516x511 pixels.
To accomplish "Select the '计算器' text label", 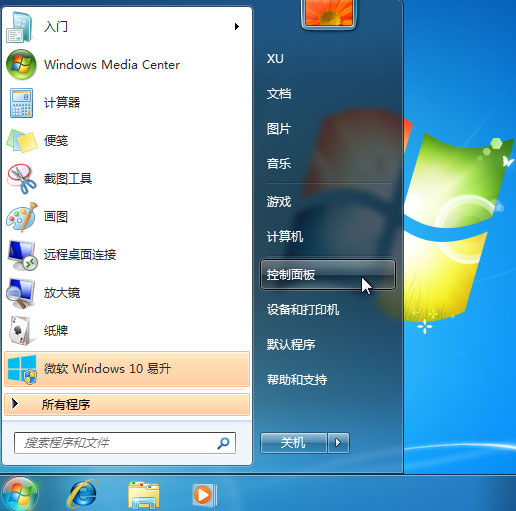I will [62, 103].
